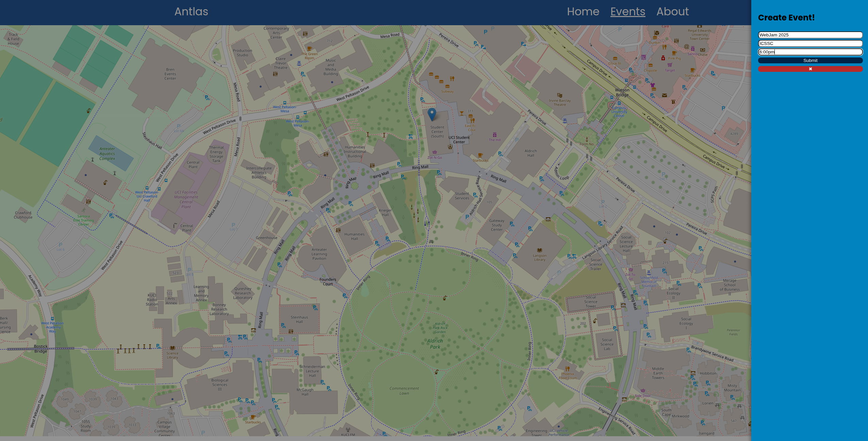Click the Chase bank cash icon

pyautogui.click(x=702, y=50)
